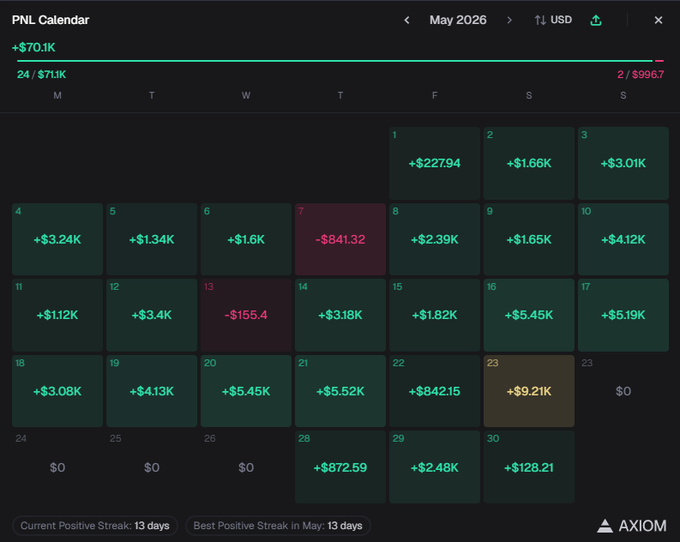The height and width of the screenshot is (542, 680).
Task: Open May 11 cell +$1.12K
Action: point(57,315)
